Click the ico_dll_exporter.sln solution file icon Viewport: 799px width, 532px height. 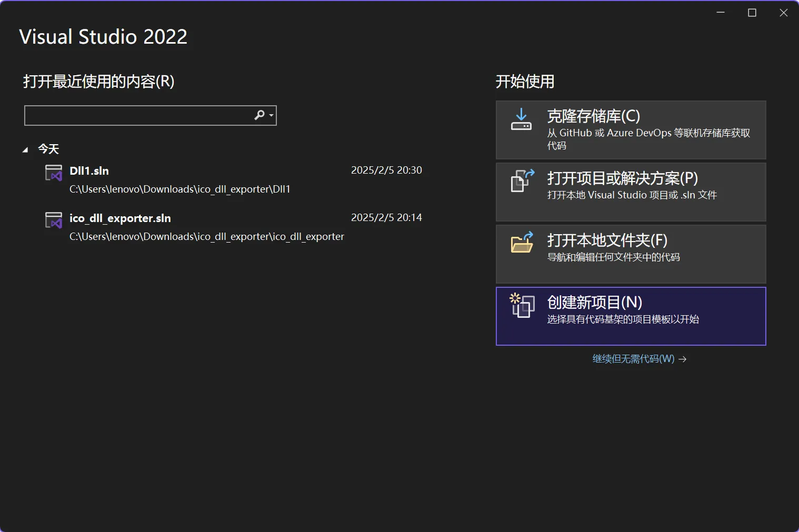[54, 220]
